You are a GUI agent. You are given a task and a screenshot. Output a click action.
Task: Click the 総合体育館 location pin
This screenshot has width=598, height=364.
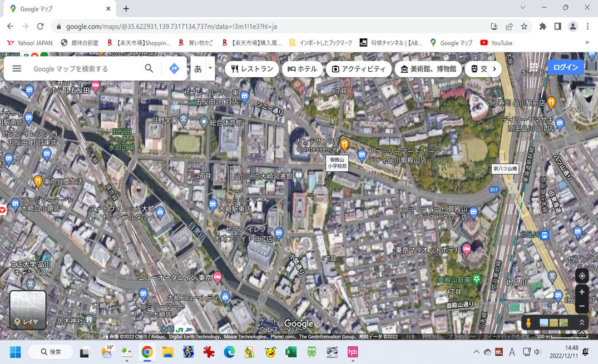tap(204, 122)
